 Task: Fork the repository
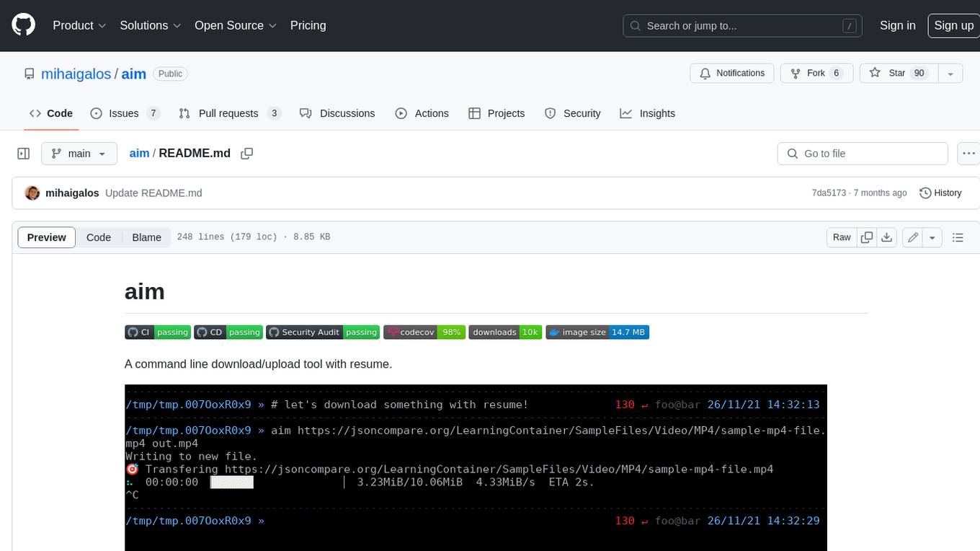point(816,74)
